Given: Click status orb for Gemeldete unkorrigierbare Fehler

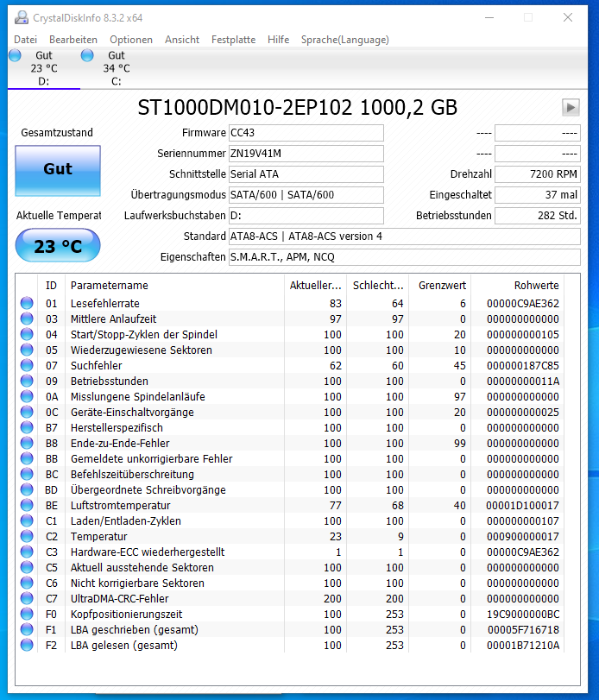Looking at the screenshot, I should [x=27, y=458].
